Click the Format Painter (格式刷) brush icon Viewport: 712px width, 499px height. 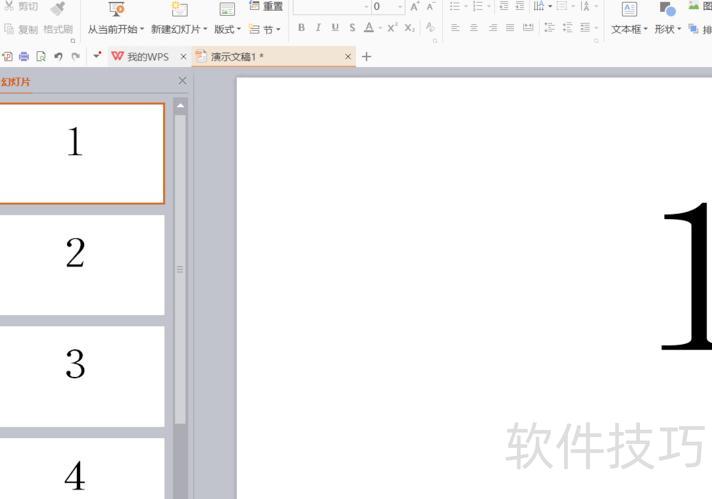(59, 8)
